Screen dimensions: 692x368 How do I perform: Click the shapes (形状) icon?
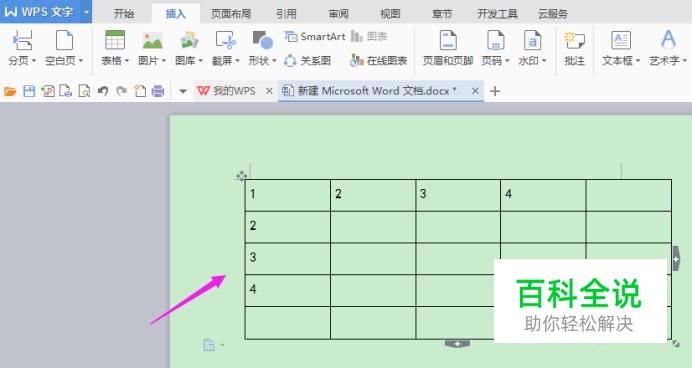pos(263,40)
